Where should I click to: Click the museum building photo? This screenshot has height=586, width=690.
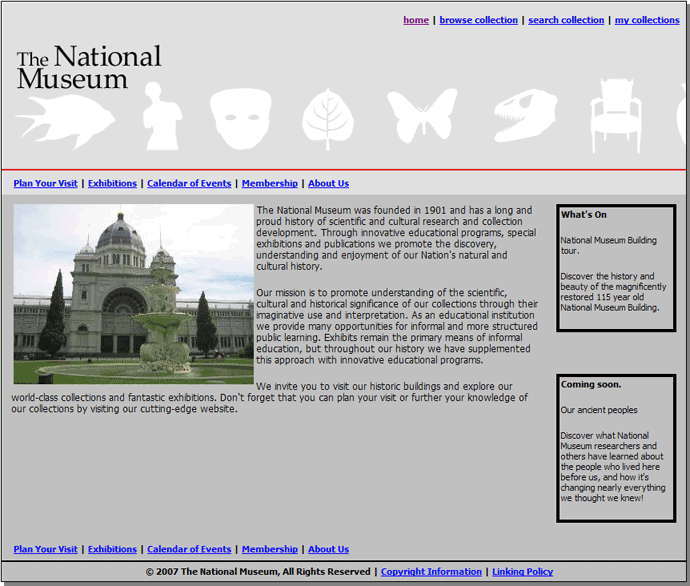pyautogui.click(x=133, y=294)
